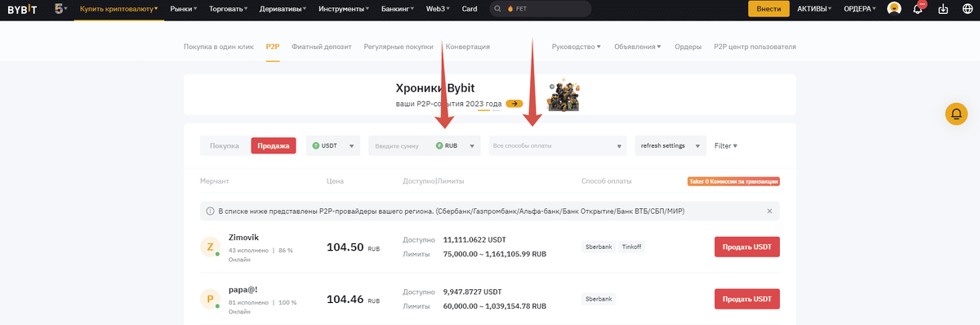The width and height of the screenshot is (980, 325).
Task: Expand the Купить криптовалюту menu
Action: pos(119,9)
